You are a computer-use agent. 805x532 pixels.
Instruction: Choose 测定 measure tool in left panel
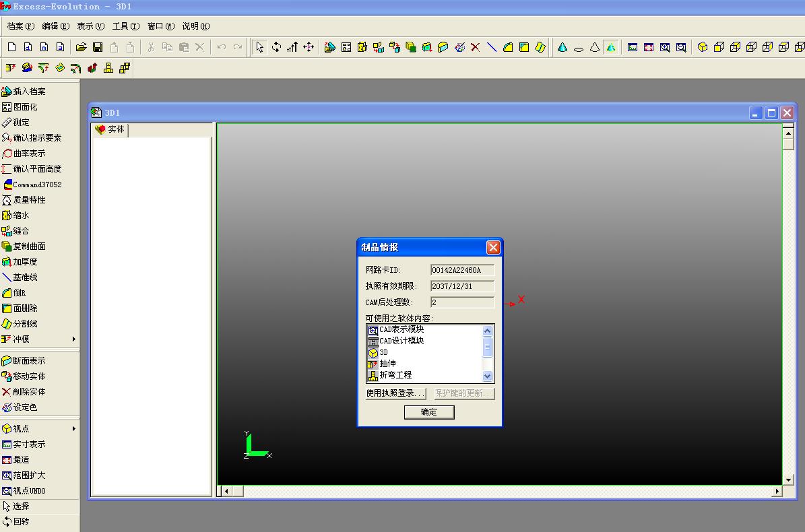pyautogui.click(x=15, y=122)
